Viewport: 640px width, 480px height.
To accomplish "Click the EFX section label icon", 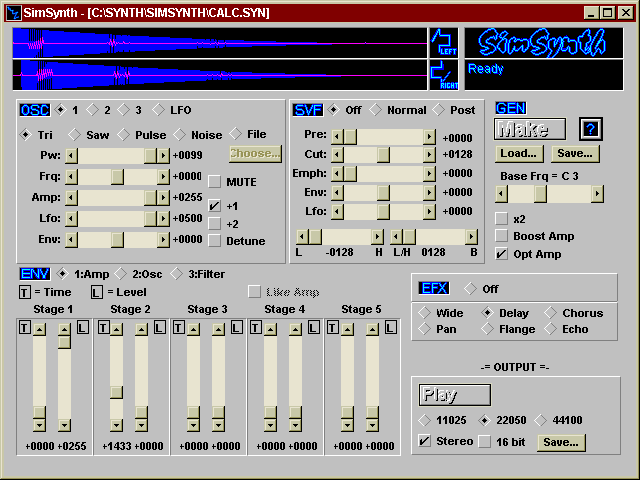I will [x=434, y=288].
